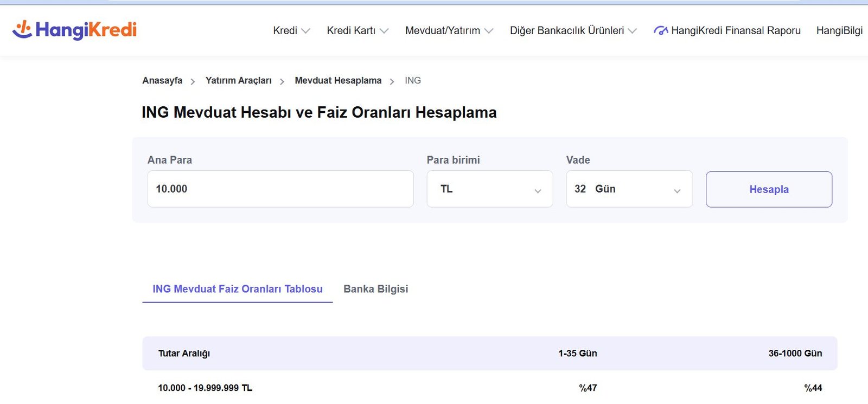Image resolution: width=868 pixels, height=404 pixels.
Task: Open Mevduat Hesaplama breadcrumb link
Action: 338,81
